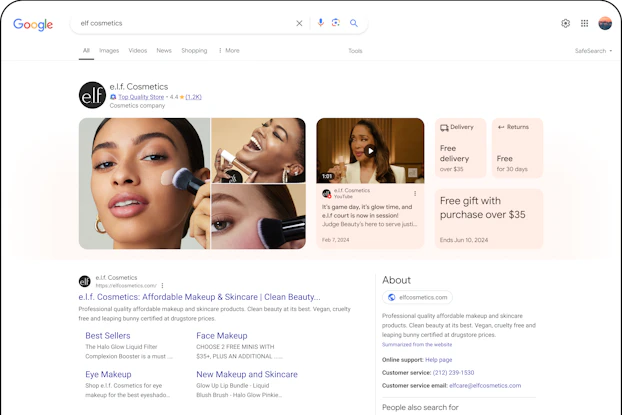Open the Tools menu
This screenshot has width=622, height=415.
point(355,51)
